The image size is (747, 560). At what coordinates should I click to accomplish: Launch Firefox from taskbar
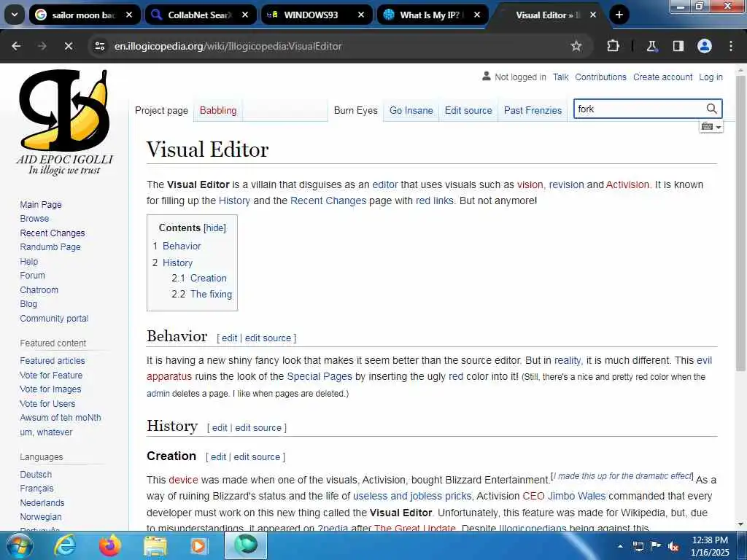pyautogui.click(x=110, y=545)
